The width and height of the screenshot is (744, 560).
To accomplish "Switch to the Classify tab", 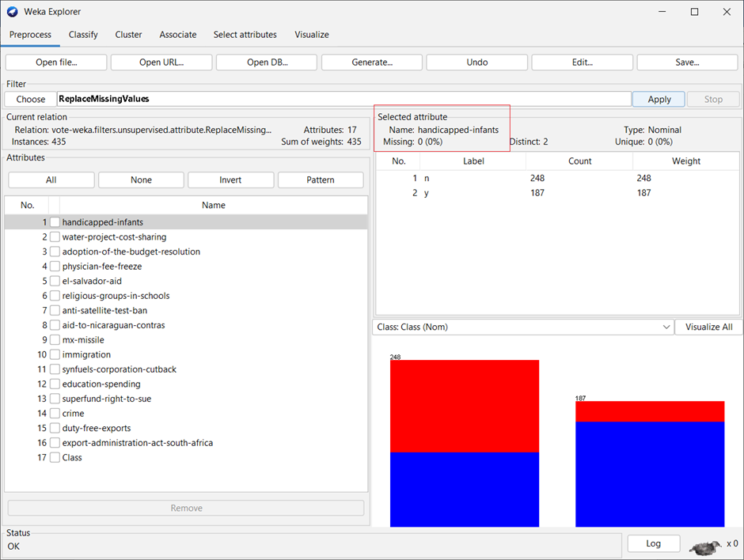I will coord(83,35).
